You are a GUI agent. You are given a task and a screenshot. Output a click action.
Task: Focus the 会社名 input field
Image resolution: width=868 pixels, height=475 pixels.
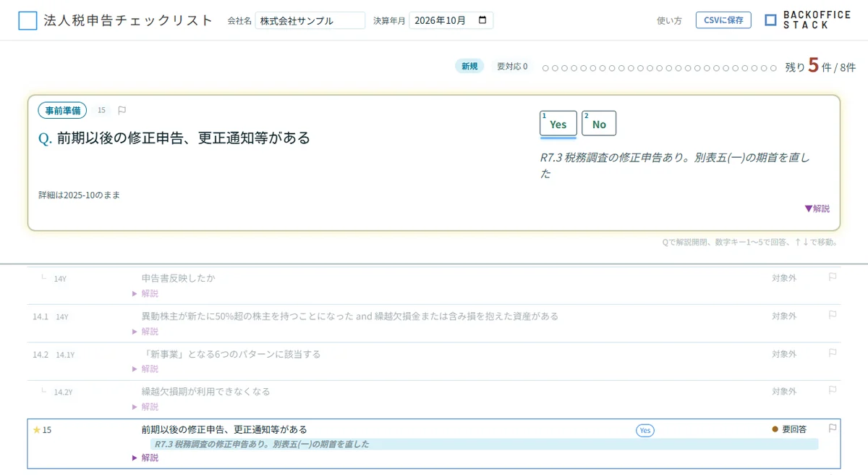pos(310,20)
